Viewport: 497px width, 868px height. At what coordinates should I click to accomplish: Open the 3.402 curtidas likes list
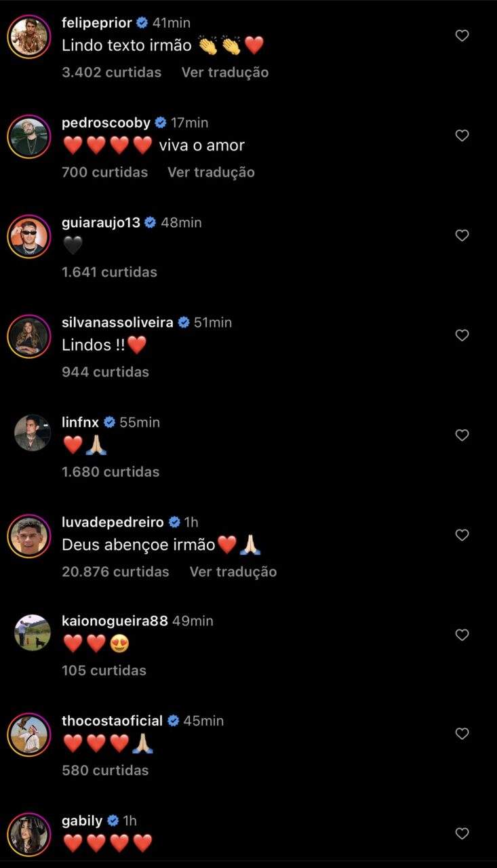[x=111, y=73]
